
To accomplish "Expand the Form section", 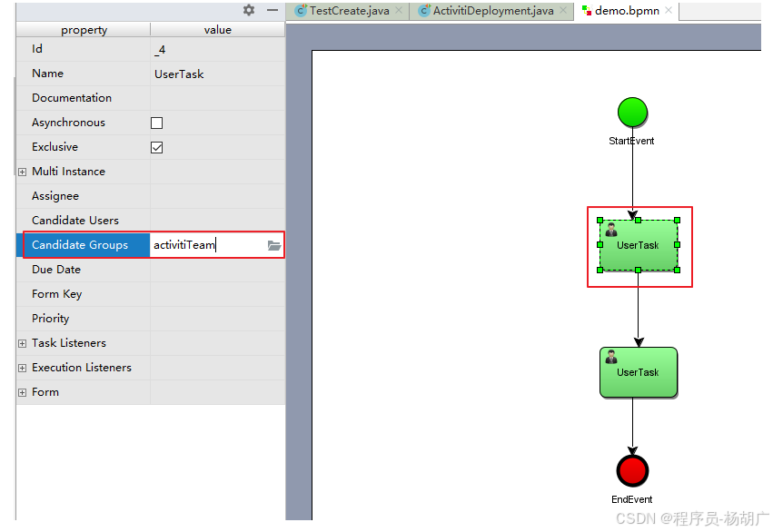I will pos(20,392).
